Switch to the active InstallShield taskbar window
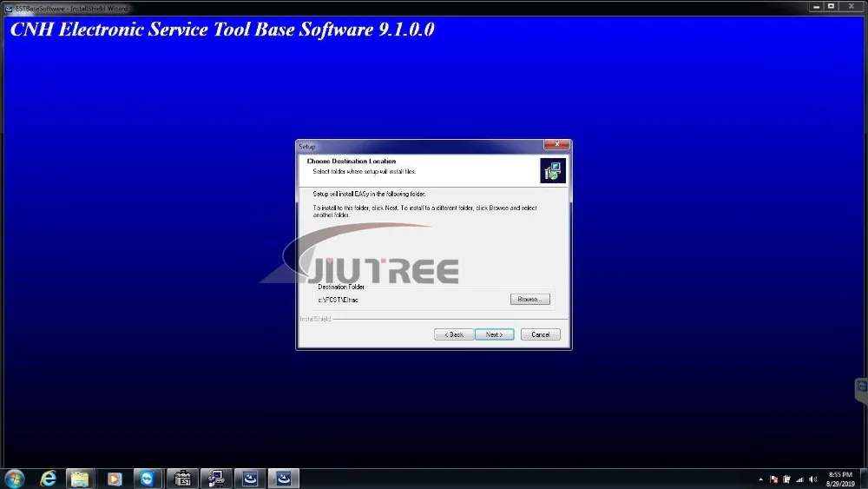 (284, 479)
